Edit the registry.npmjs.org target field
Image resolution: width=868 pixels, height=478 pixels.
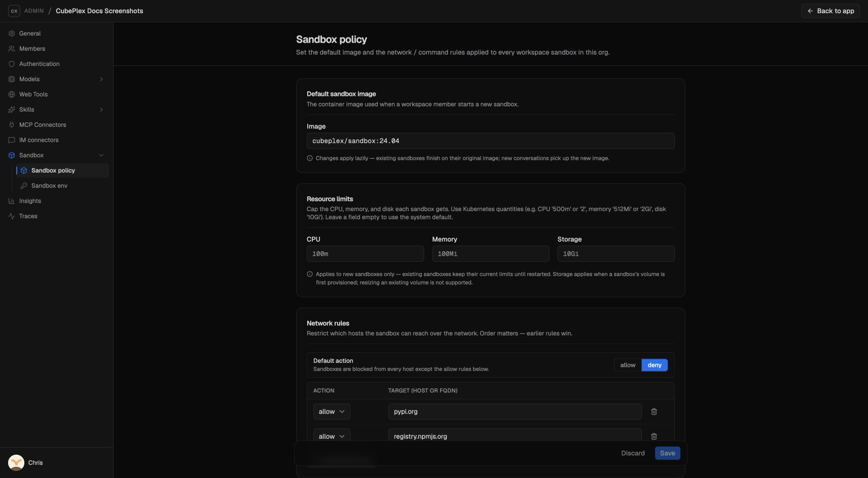pos(515,436)
